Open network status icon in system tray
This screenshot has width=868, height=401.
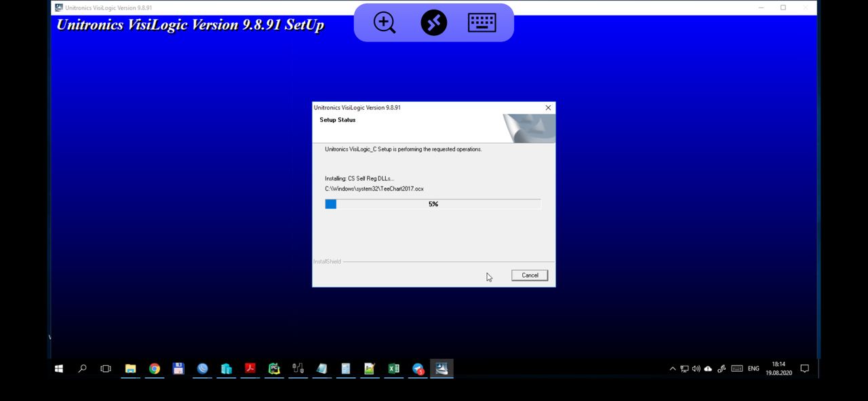pyautogui.click(x=684, y=368)
